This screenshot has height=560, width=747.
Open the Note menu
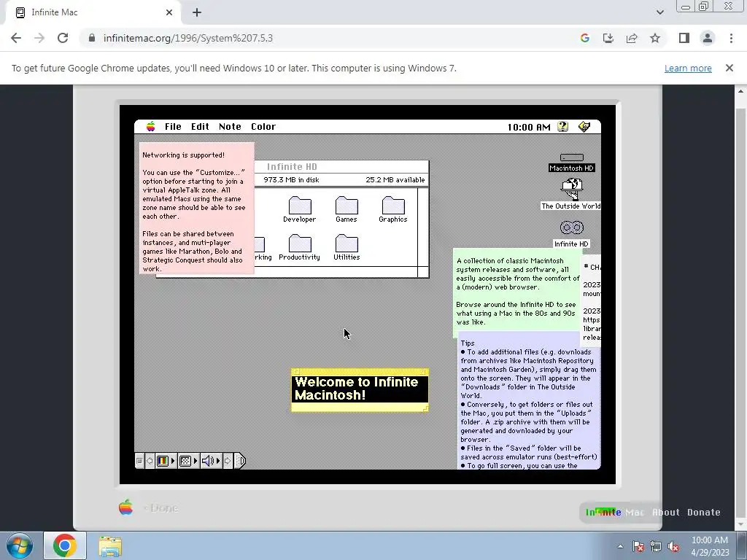(x=230, y=127)
